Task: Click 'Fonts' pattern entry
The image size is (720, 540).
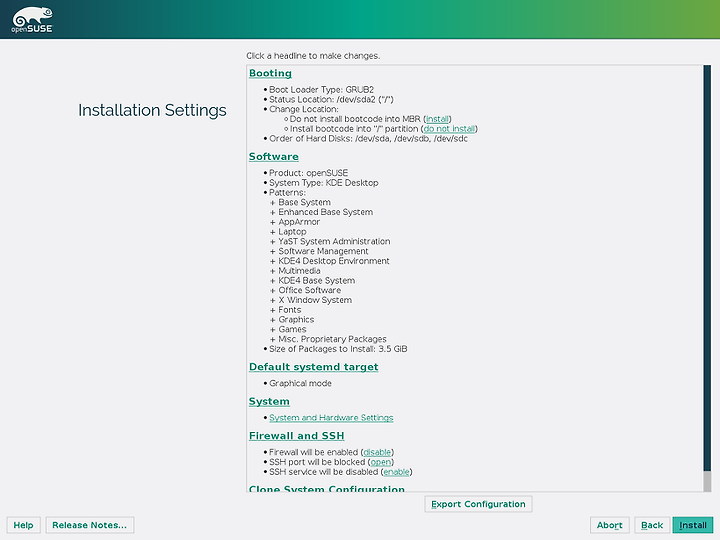Action: 290,310
